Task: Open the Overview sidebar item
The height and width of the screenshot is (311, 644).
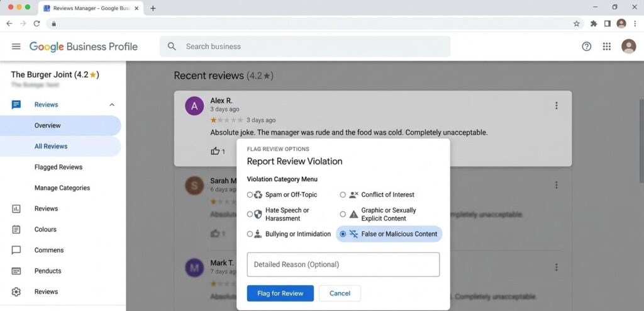Action: (x=60, y=125)
